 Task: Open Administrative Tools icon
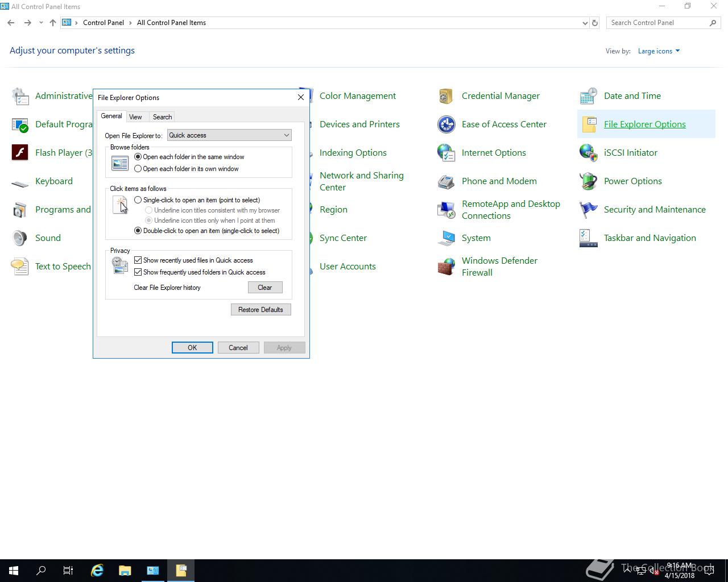(20, 96)
